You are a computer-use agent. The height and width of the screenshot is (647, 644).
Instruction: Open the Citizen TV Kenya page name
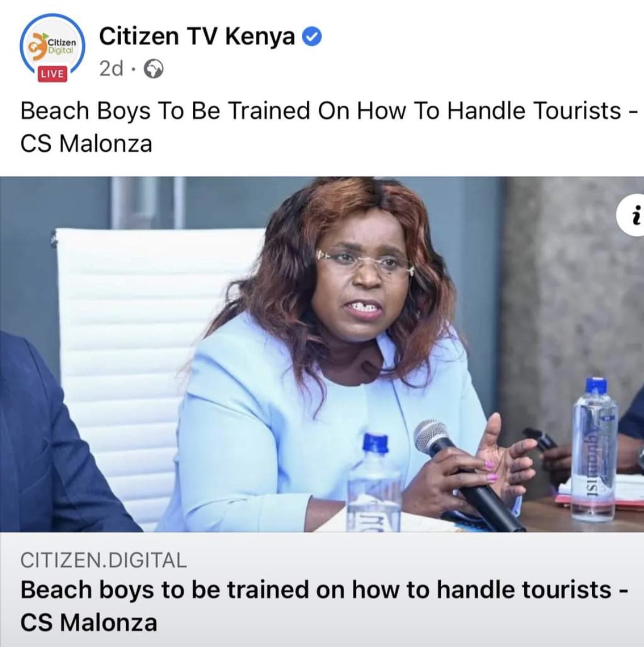[x=197, y=36]
